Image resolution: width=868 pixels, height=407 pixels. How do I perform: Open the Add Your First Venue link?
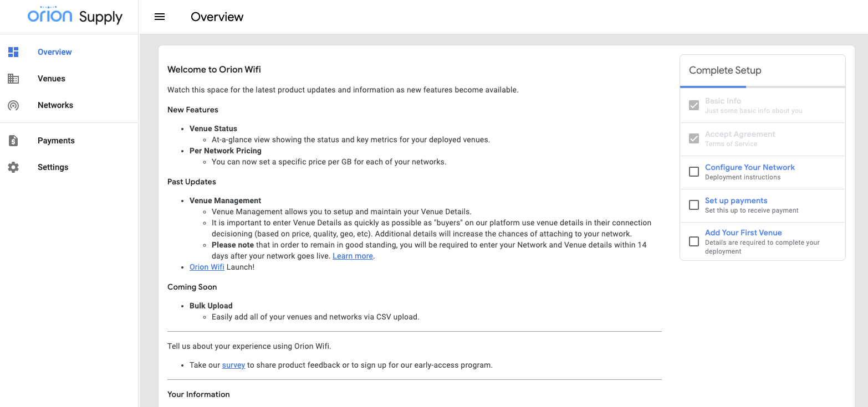click(x=743, y=233)
